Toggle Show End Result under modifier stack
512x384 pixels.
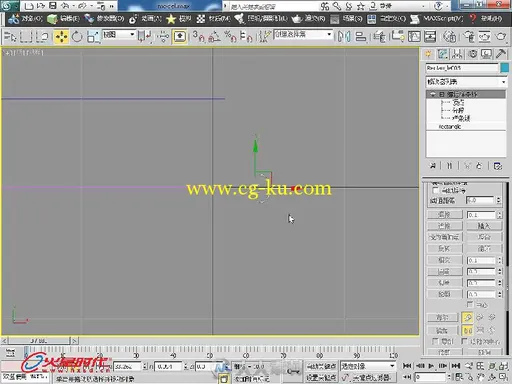[x=449, y=165]
